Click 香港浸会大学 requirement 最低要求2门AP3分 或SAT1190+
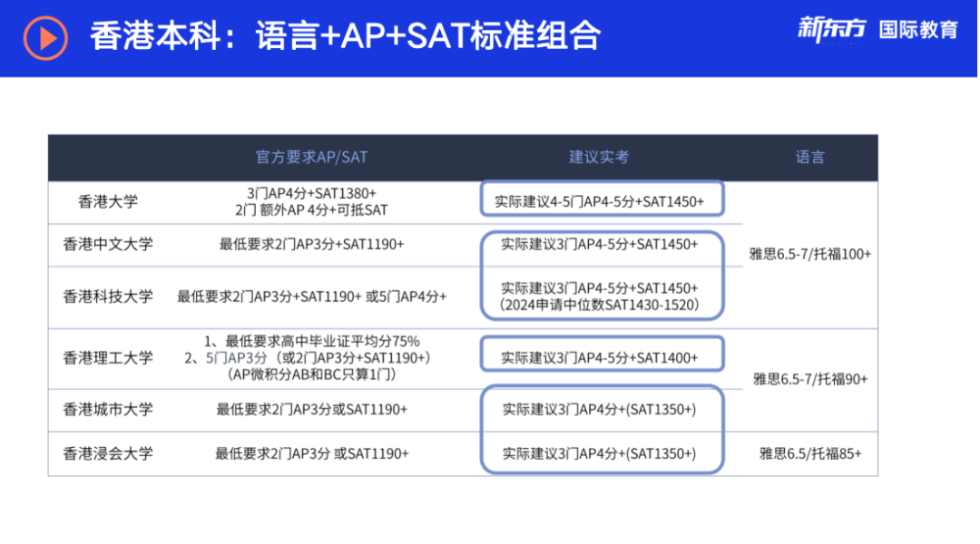Viewport: 980px width, 544px height. point(311,454)
